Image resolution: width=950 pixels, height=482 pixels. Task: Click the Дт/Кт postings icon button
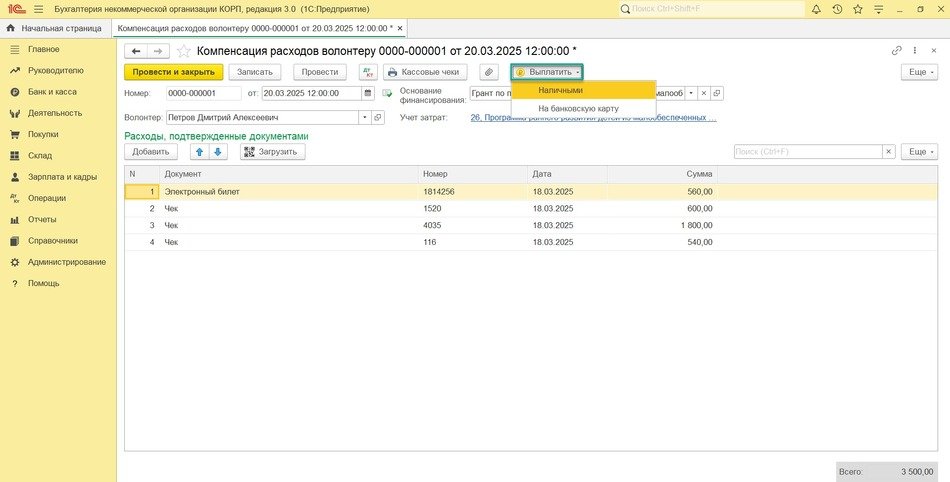point(368,72)
